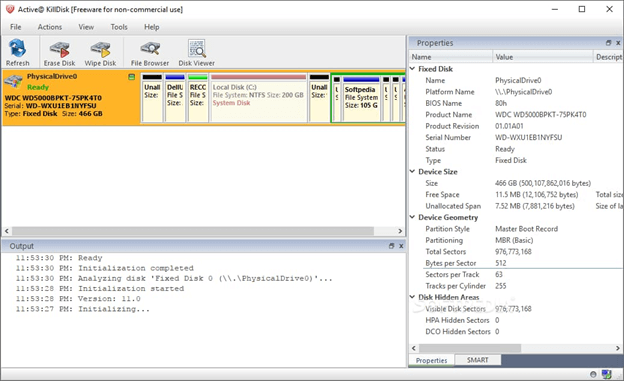
Task: Select the Partition Style property row
Action: coord(516,229)
